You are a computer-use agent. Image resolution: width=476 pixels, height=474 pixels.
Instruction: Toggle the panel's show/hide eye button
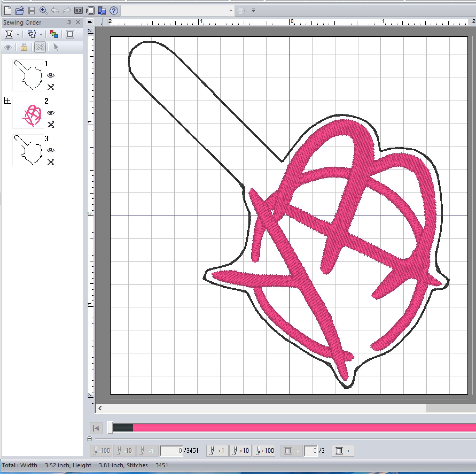(x=8, y=48)
